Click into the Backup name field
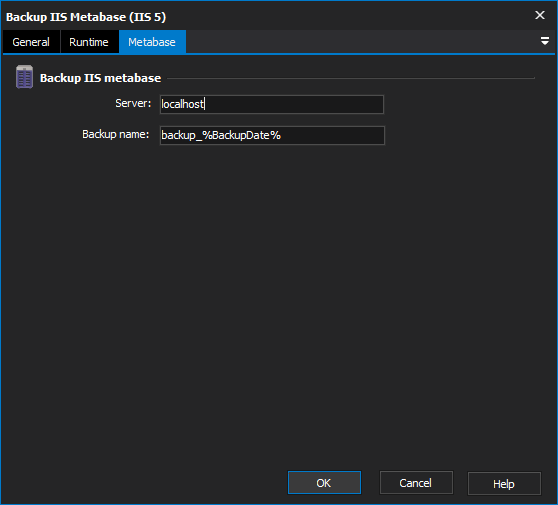This screenshot has width=558, height=505. pyautogui.click(x=272, y=135)
